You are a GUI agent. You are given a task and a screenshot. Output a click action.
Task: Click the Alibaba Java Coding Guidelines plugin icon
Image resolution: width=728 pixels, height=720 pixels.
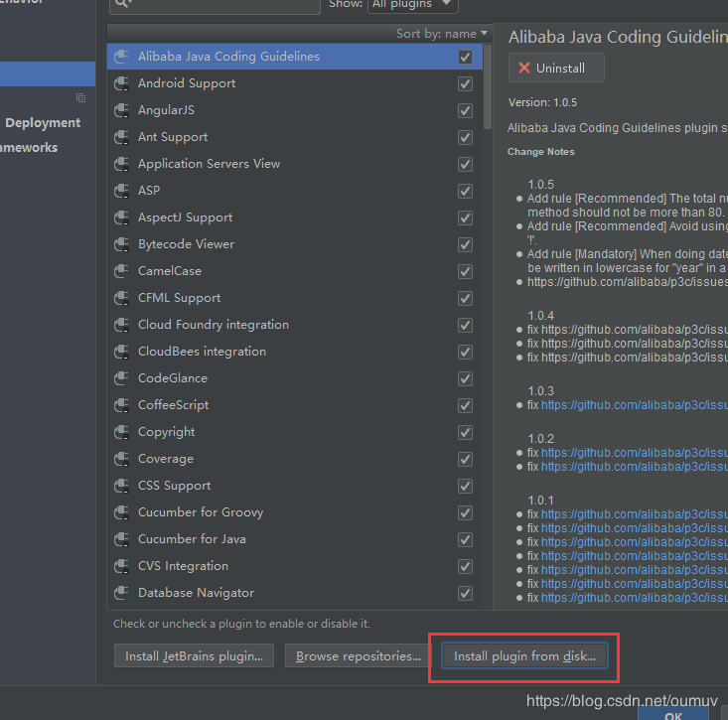(x=121, y=57)
